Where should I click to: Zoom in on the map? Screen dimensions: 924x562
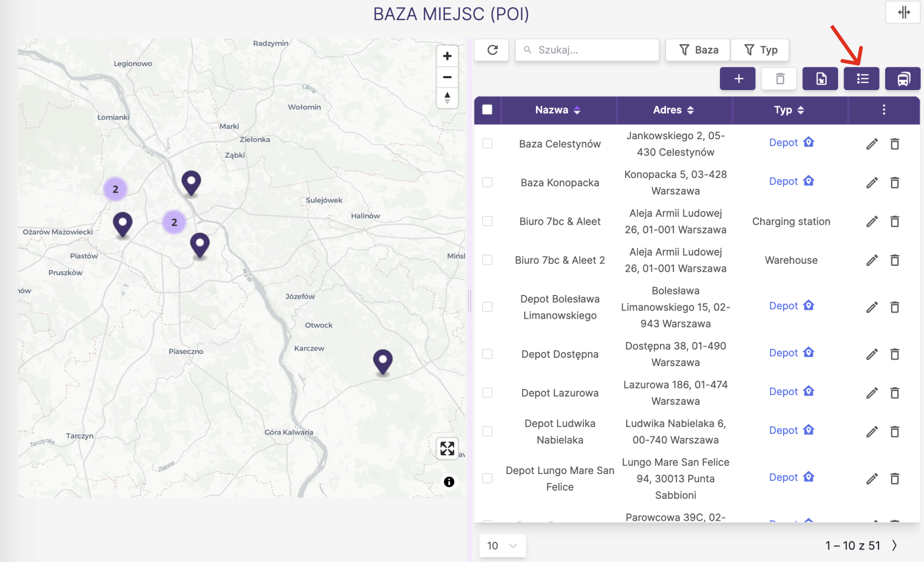tap(447, 56)
